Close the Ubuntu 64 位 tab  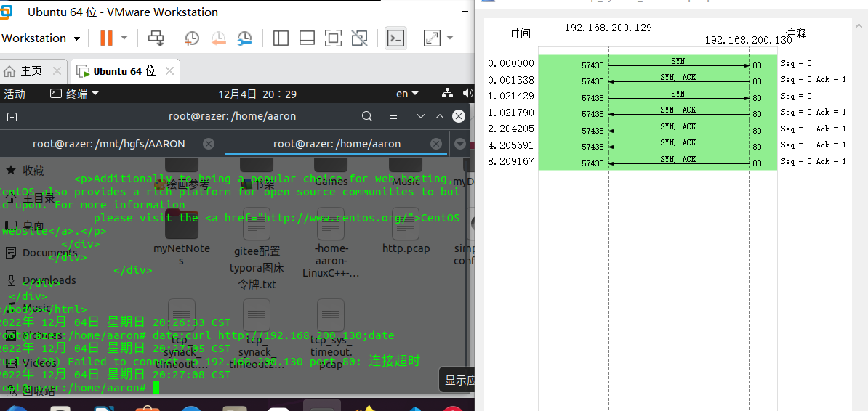click(x=169, y=71)
